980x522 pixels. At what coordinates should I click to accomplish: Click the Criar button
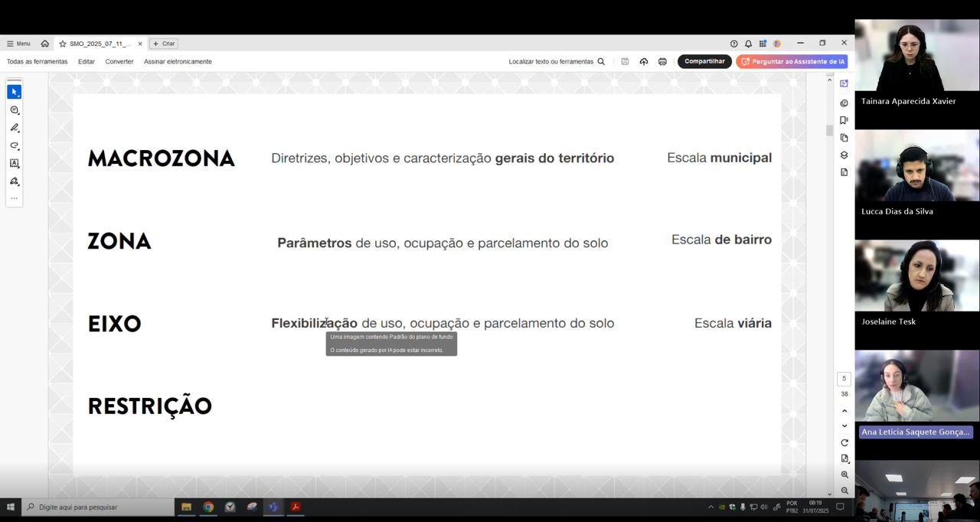[x=164, y=44]
